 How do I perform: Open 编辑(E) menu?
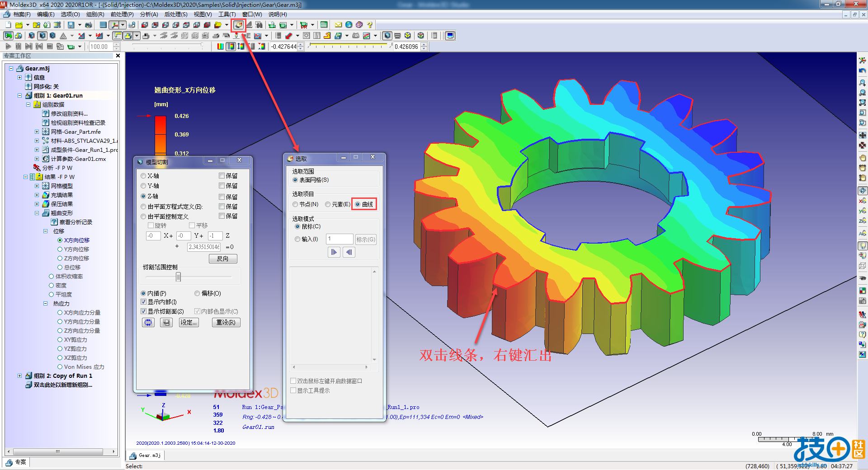click(x=46, y=14)
